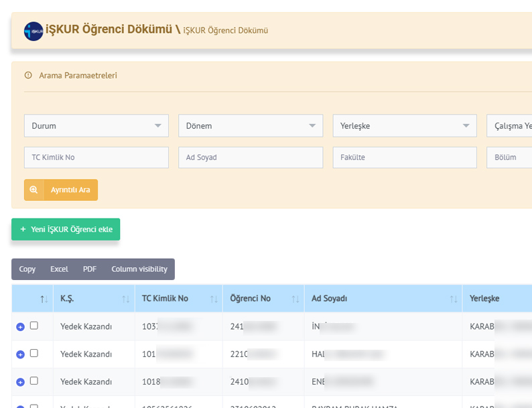The width and height of the screenshot is (532, 408).
Task: Export table with Excel button
Action: pyautogui.click(x=59, y=269)
